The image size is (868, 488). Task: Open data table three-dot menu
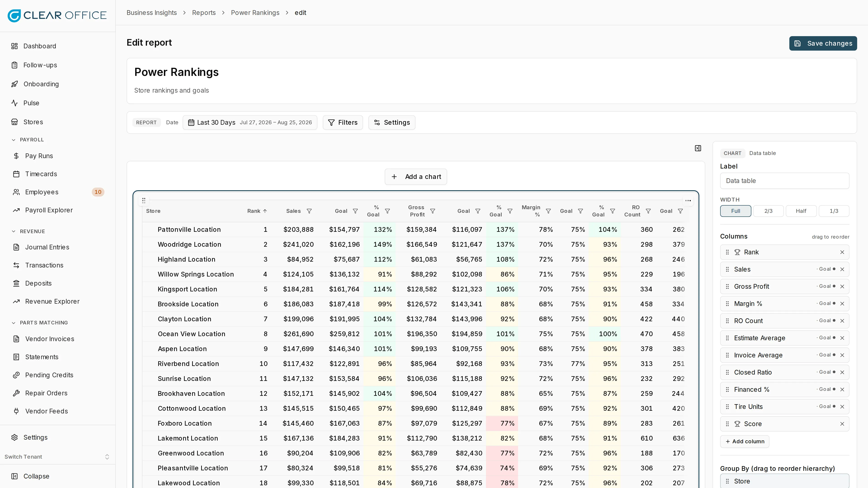coord(688,201)
